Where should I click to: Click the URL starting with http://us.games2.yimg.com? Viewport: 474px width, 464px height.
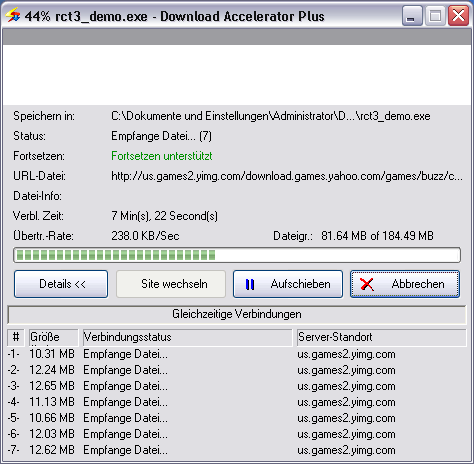(x=287, y=176)
